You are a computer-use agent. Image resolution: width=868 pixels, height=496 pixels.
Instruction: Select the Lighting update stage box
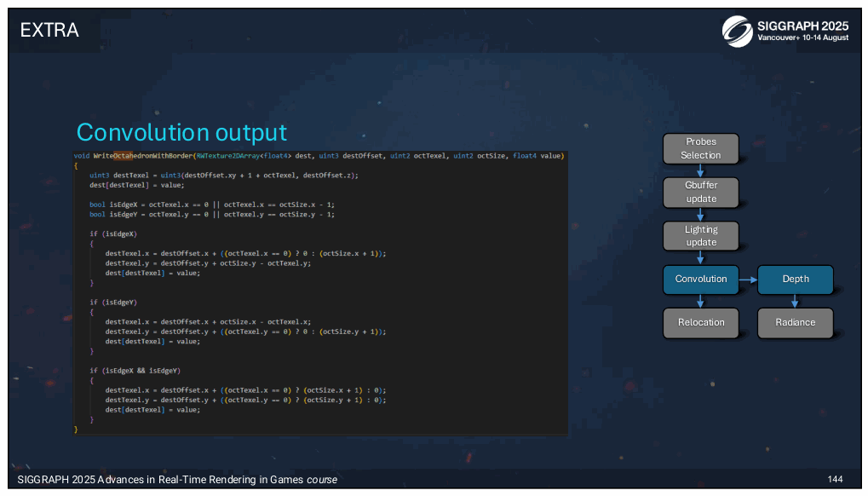[x=701, y=236]
